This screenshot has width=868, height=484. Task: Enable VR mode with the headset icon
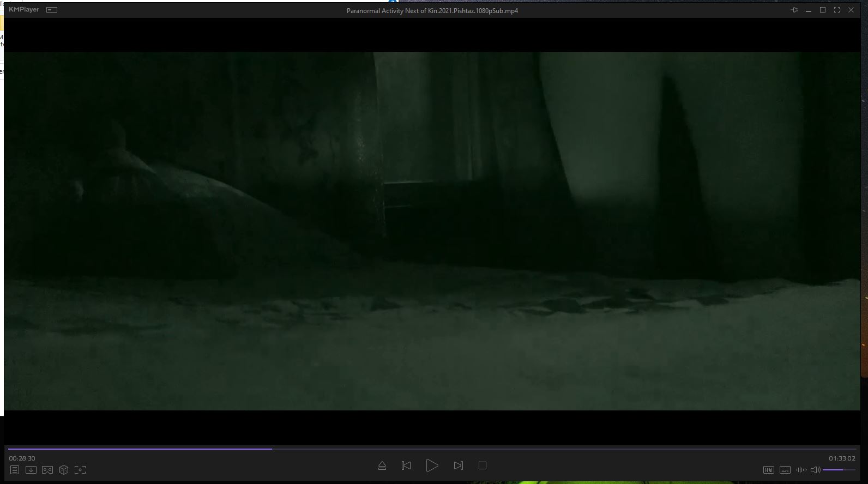tap(47, 470)
